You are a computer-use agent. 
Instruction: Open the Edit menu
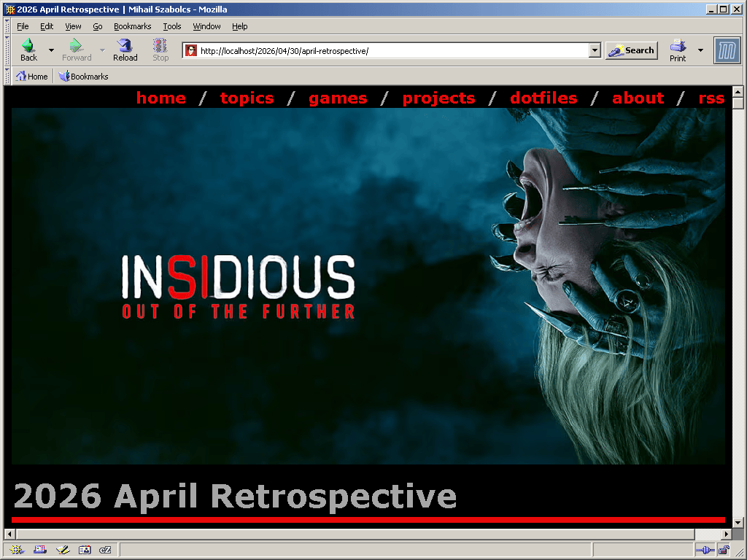pyautogui.click(x=47, y=26)
